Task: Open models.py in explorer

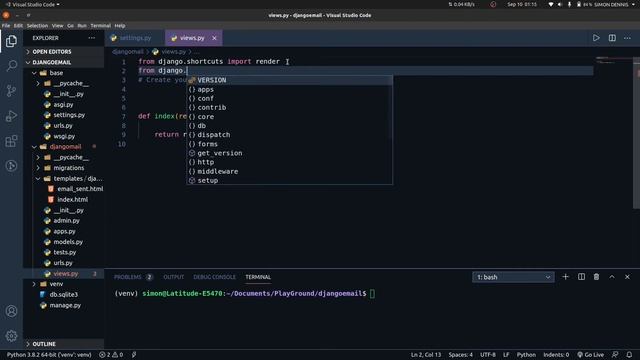Action: click(x=68, y=242)
